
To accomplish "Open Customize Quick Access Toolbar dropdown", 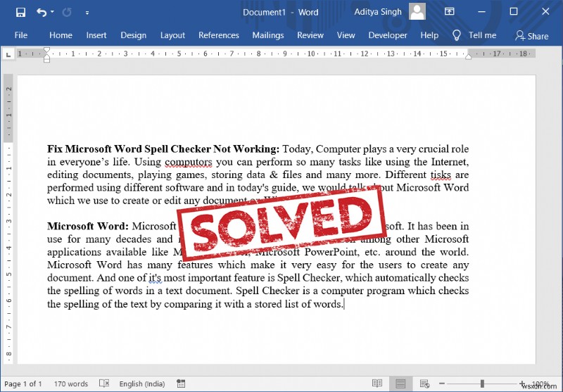I will click(x=87, y=13).
